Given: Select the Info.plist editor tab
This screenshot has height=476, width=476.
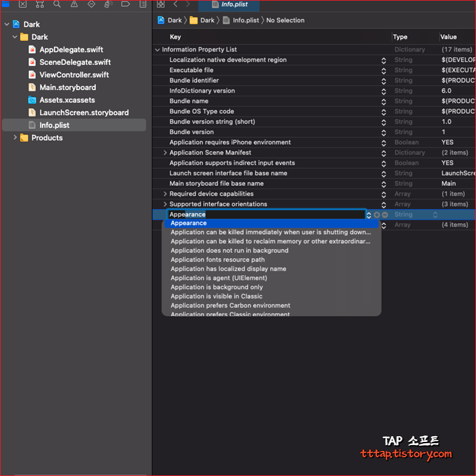Looking at the screenshot, I should 229,5.
